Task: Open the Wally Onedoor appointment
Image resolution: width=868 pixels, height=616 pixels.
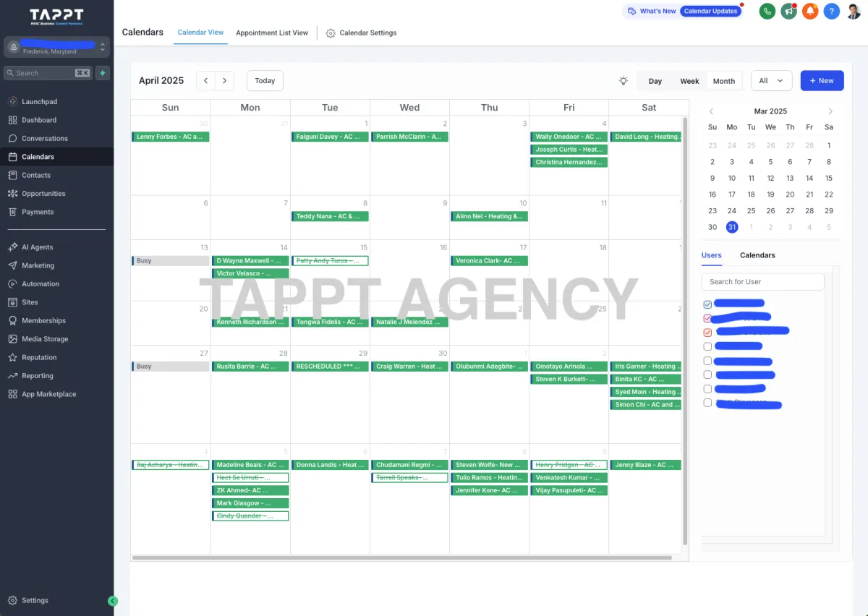Action: pyautogui.click(x=569, y=137)
